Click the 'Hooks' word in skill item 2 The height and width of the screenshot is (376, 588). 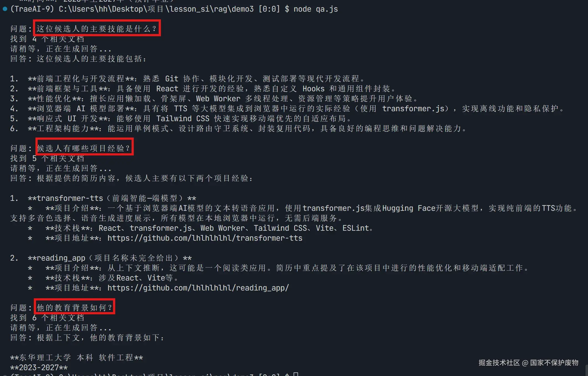click(314, 89)
